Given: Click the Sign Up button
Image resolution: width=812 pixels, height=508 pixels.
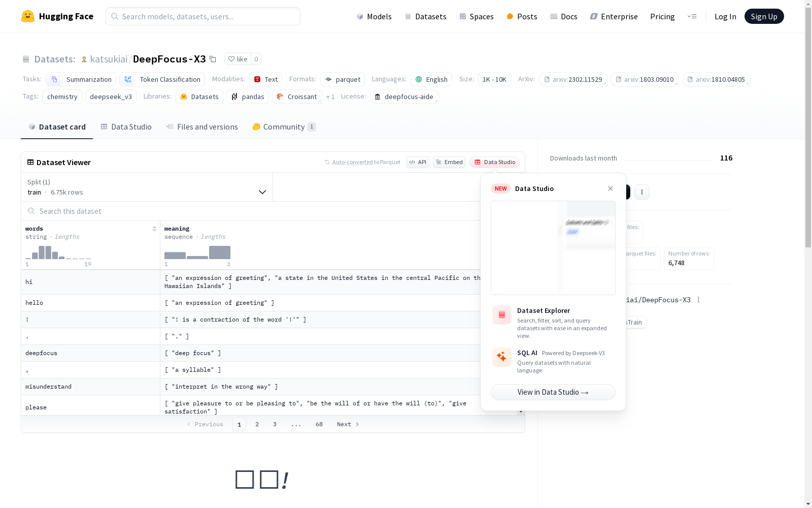Looking at the screenshot, I should [x=764, y=16].
